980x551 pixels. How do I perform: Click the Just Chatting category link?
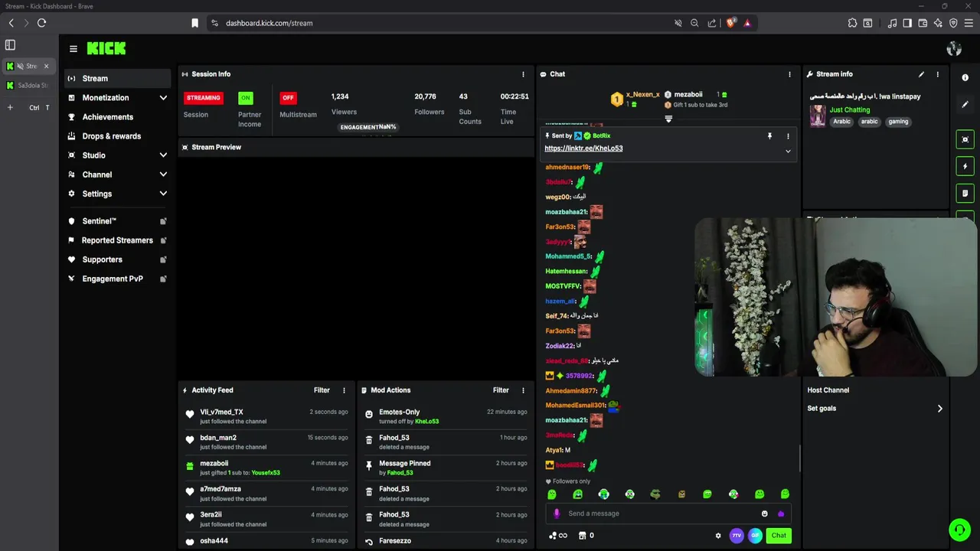tap(850, 110)
